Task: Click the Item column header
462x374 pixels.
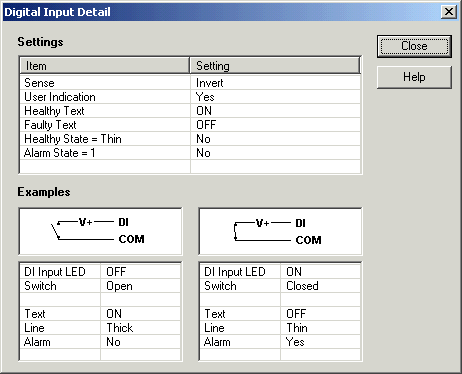Action: [x=105, y=66]
